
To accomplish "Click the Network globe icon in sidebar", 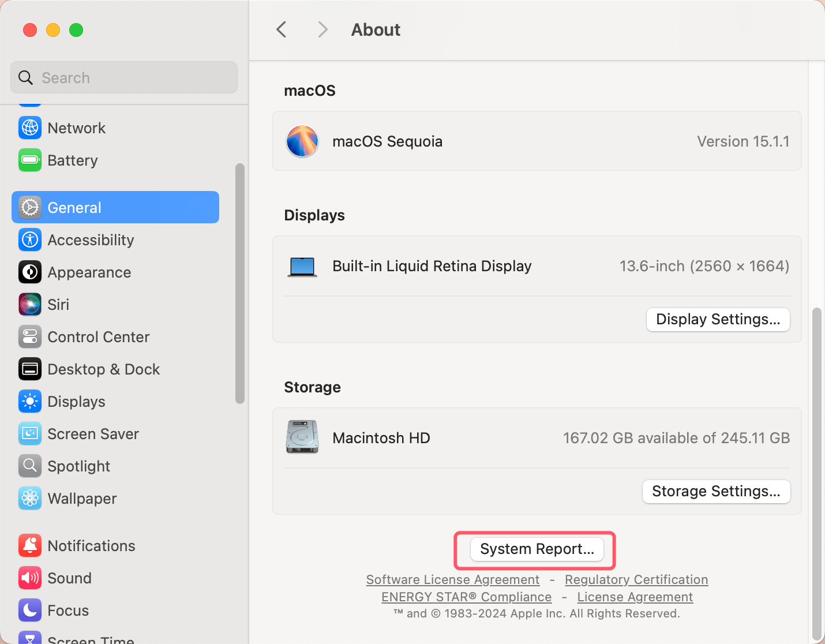I will point(30,128).
